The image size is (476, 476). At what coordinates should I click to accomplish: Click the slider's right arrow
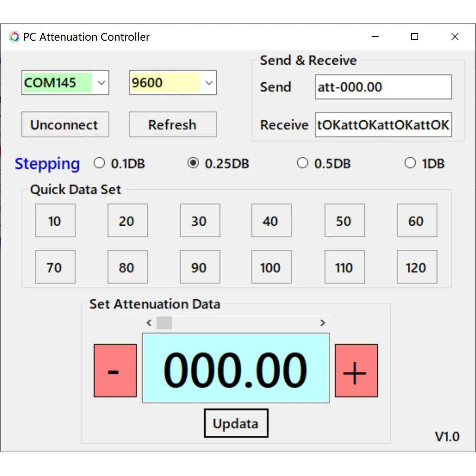click(x=322, y=323)
